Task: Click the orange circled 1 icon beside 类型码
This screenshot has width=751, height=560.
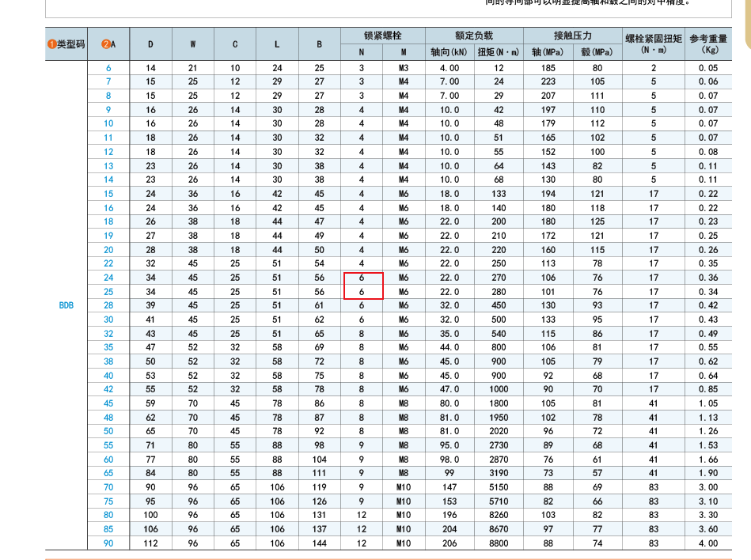Action: (51, 44)
